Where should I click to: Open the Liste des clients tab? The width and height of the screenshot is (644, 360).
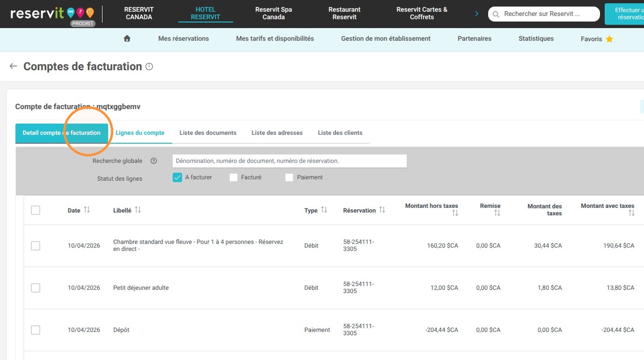pyautogui.click(x=340, y=133)
